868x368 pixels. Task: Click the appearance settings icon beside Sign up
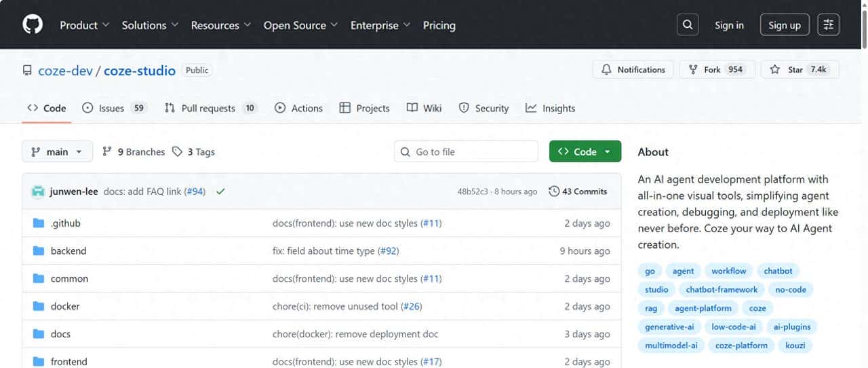tap(828, 25)
